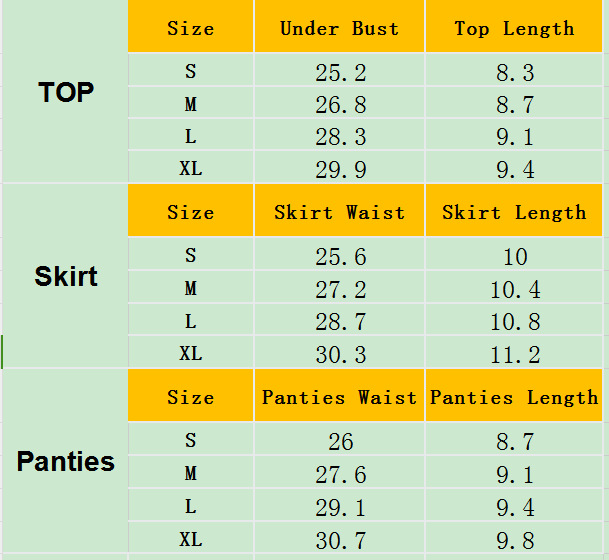Click the Skirt Waist header cell
Viewport: 609px width, 560px height.
pyautogui.click(x=340, y=213)
